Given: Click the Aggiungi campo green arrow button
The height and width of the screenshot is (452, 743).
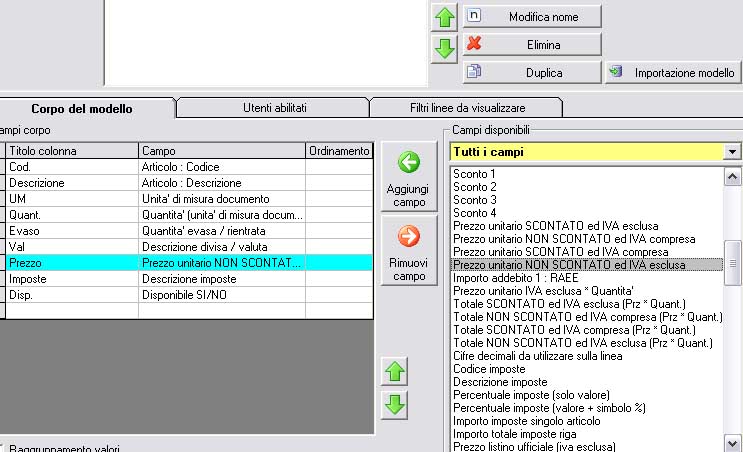Looking at the screenshot, I should (x=408, y=176).
